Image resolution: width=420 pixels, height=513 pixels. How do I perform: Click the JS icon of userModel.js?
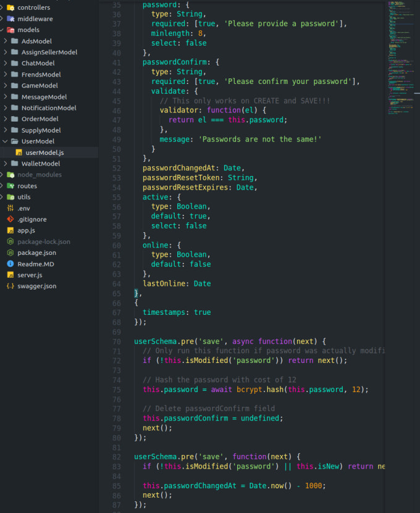point(19,152)
